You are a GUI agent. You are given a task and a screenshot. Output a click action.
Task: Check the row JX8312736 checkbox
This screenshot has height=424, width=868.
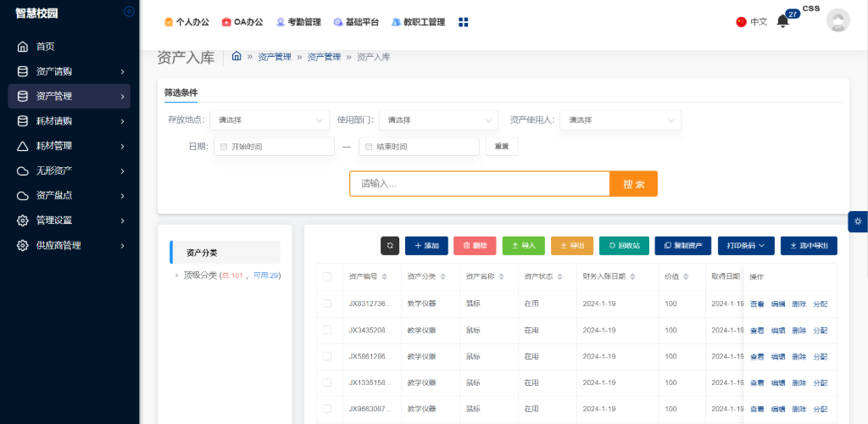[327, 304]
